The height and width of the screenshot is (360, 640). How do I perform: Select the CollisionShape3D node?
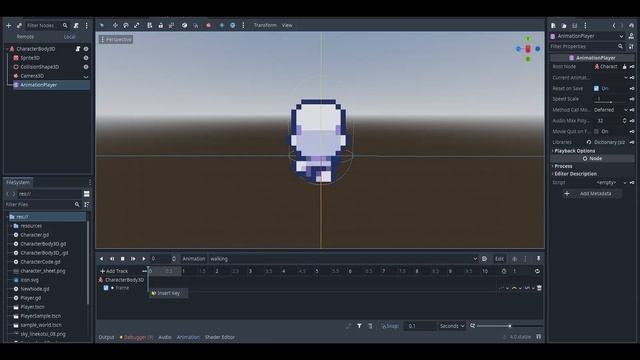click(x=40, y=67)
